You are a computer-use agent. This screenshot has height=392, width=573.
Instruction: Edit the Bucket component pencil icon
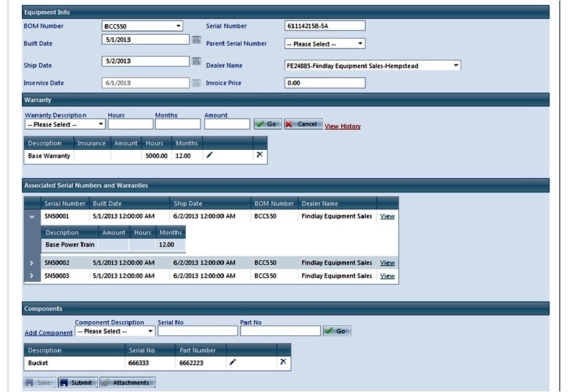coord(233,362)
